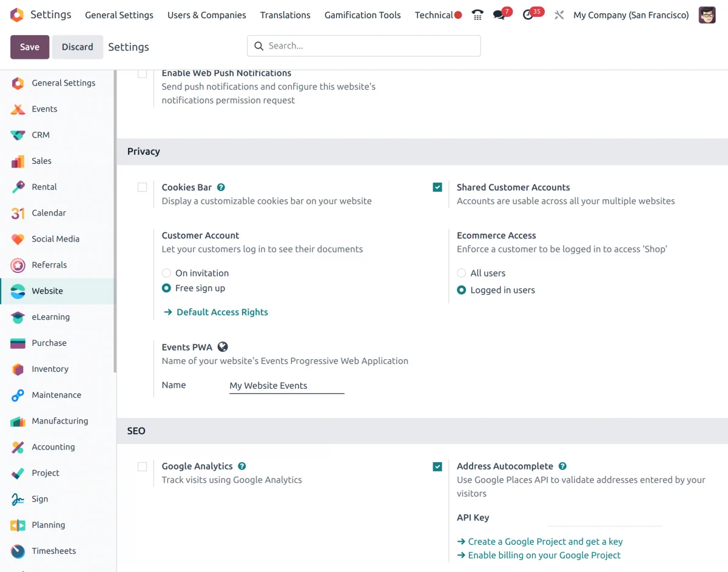Open the Translations menu

pyautogui.click(x=285, y=15)
